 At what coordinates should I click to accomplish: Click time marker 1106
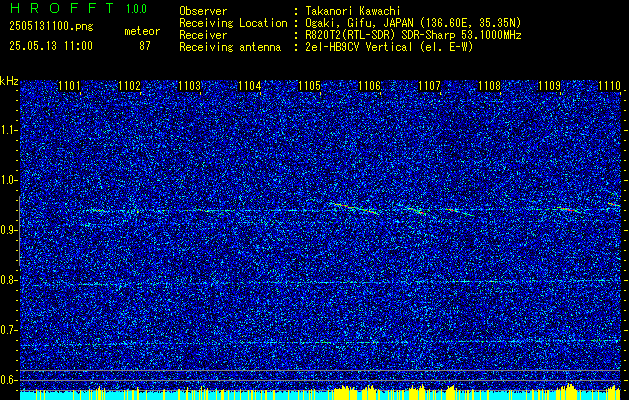(x=369, y=85)
